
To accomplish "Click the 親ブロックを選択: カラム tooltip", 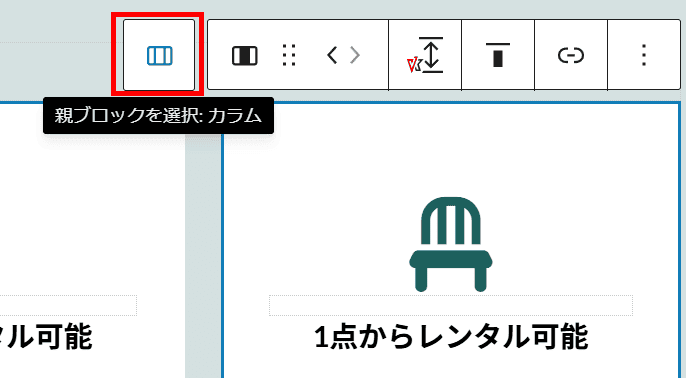I will (x=158, y=116).
